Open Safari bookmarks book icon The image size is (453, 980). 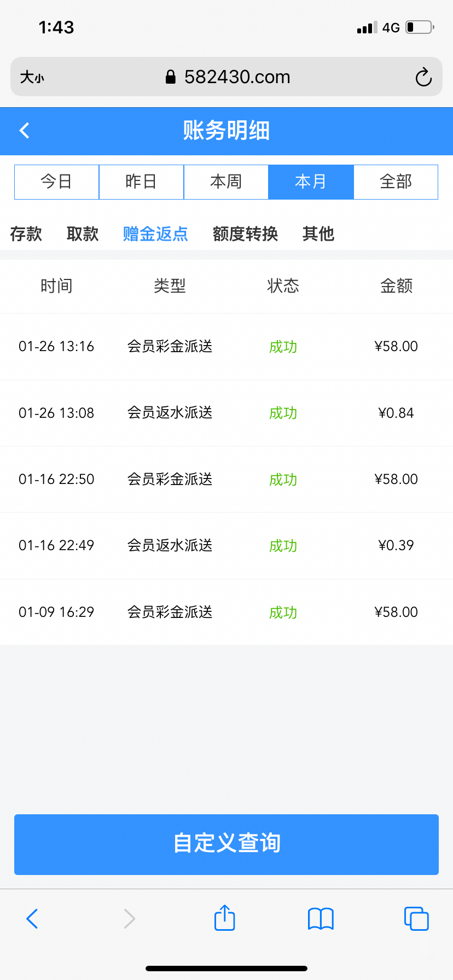pos(321,918)
